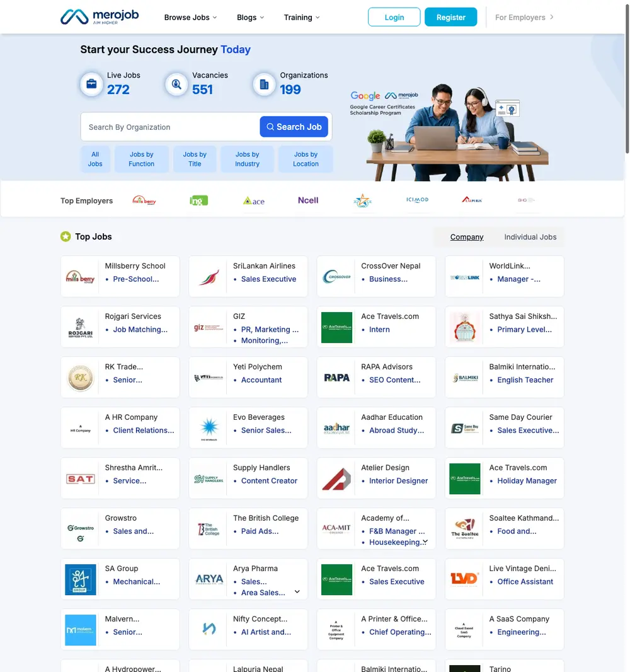Click the Soaltee Kathmandu logo
This screenshot has height=672, width=630.
click(465, 528)
